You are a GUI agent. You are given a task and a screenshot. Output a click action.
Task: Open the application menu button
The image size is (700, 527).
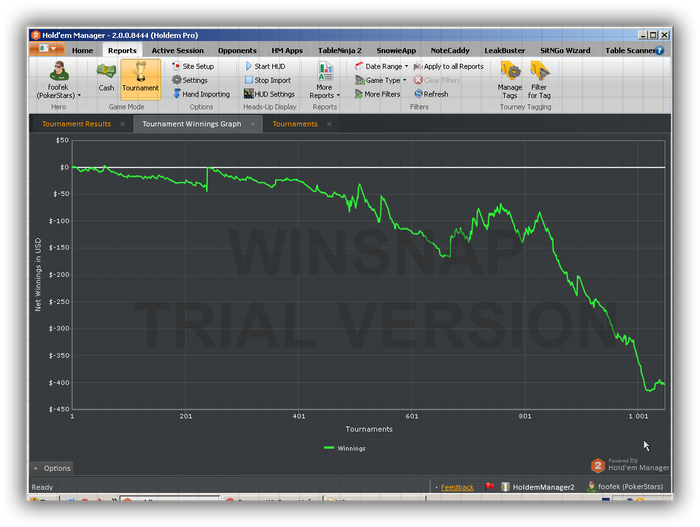coord(47,48)
